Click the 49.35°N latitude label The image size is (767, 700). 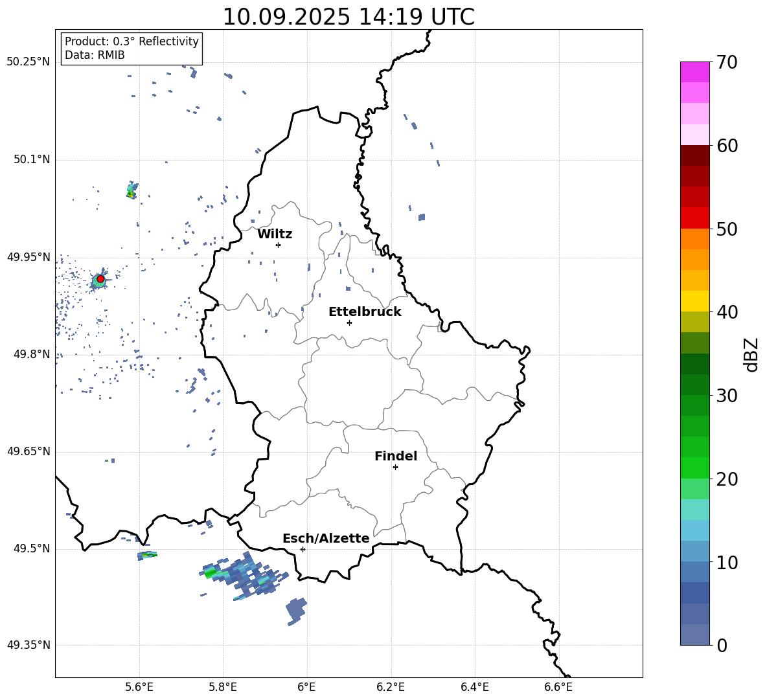coord(29,645)
